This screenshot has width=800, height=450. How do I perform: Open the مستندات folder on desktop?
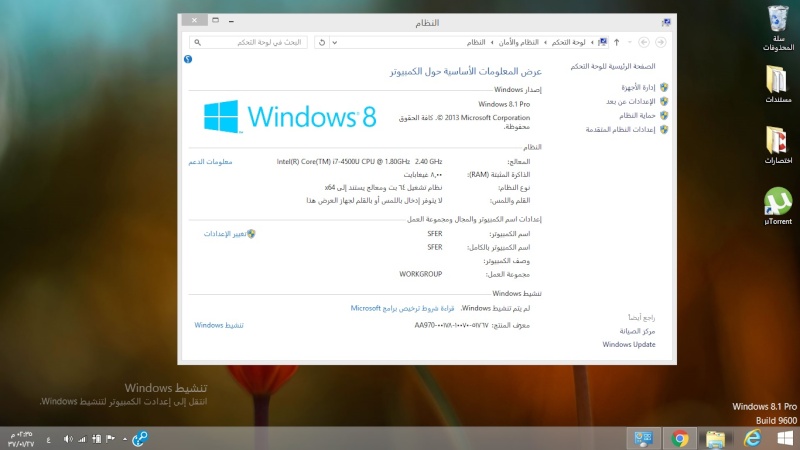778,84
